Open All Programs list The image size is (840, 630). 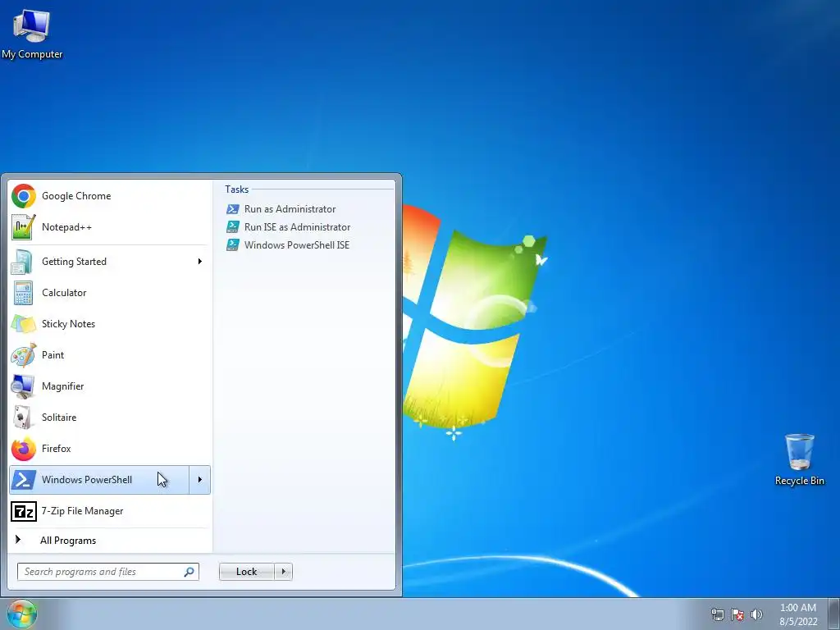pos(68,541)
